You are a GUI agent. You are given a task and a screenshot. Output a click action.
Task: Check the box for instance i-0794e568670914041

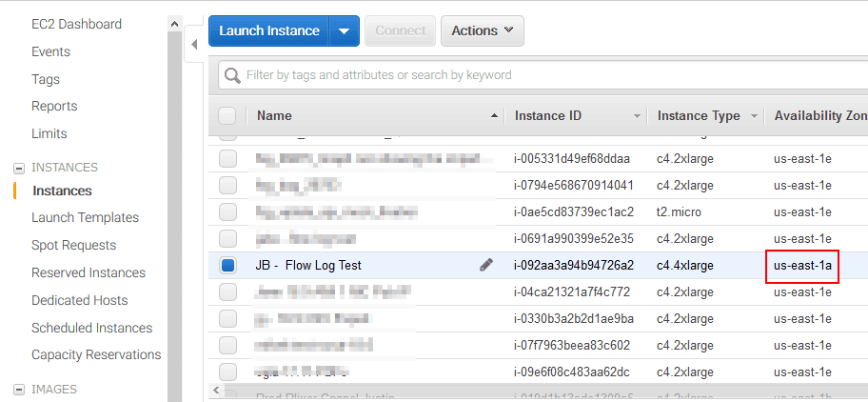[x=227, y=186]
